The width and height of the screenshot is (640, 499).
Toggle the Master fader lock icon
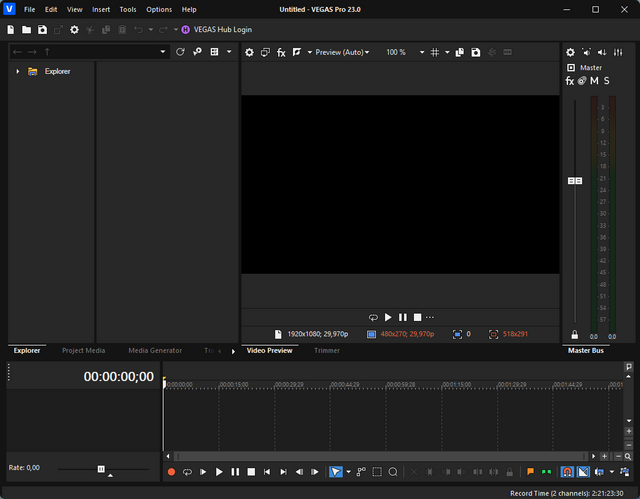[574, 335]
